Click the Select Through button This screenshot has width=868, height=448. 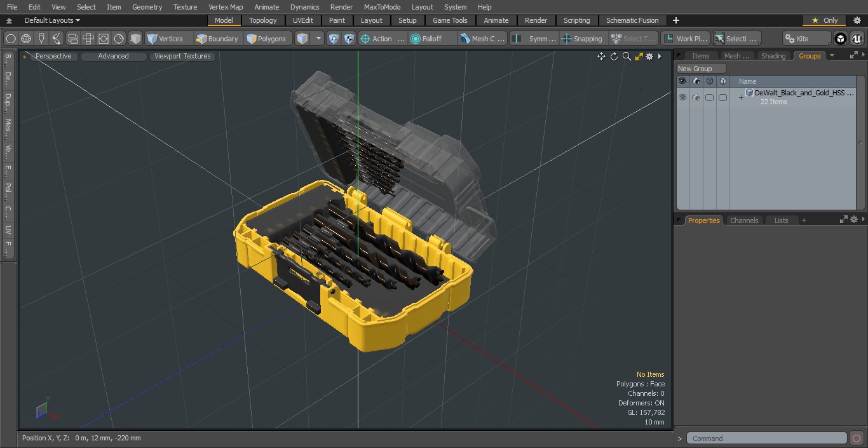(x=633, y=39)
